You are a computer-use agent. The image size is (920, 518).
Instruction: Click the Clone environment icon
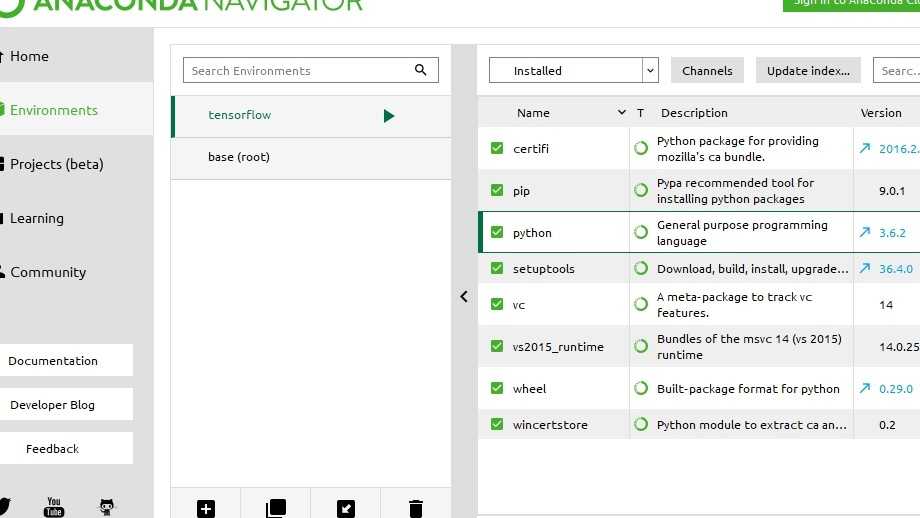point(276,508)
